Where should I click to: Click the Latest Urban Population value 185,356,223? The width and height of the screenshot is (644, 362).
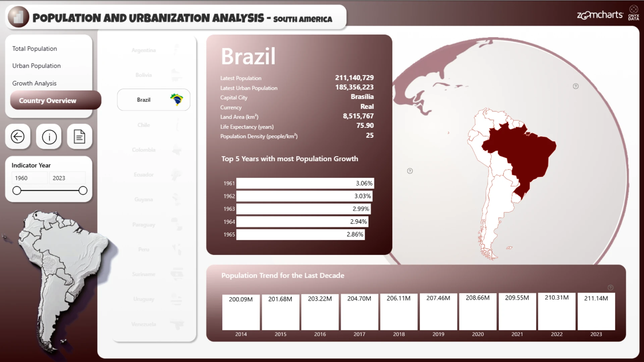354,87
